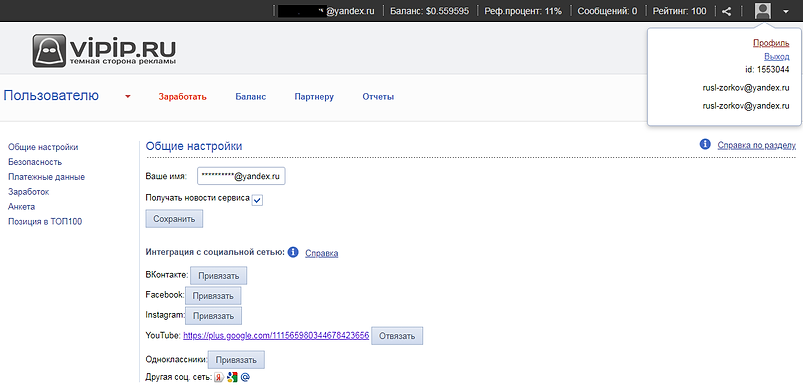The image size is (803, 390).
Task: Toggle Получать новости сервиса checkbox
Action: tap(258, 200)
